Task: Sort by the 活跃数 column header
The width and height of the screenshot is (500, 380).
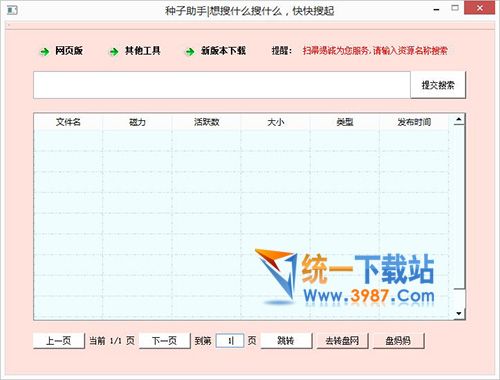Action: click(207, 122)
